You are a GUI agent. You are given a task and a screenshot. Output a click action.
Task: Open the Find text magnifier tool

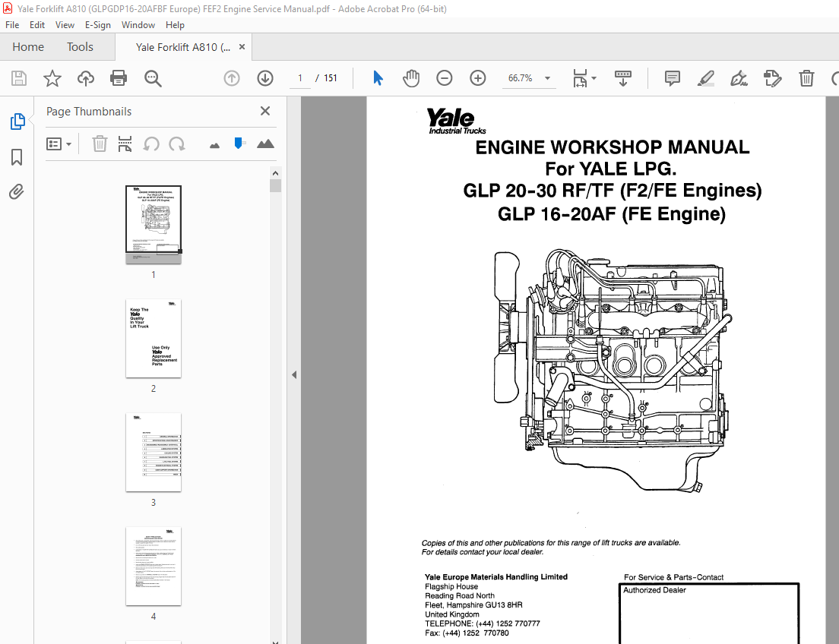153,79
